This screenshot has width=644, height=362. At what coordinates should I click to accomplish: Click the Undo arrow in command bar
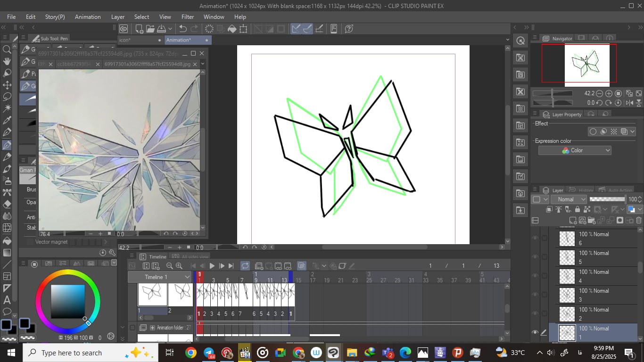(x=183, y=29)
